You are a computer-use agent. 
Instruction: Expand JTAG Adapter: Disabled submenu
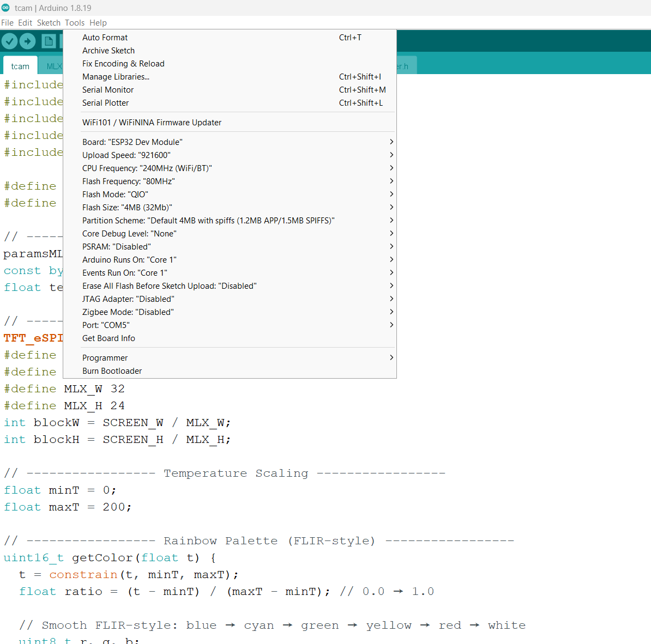point(230,299)
